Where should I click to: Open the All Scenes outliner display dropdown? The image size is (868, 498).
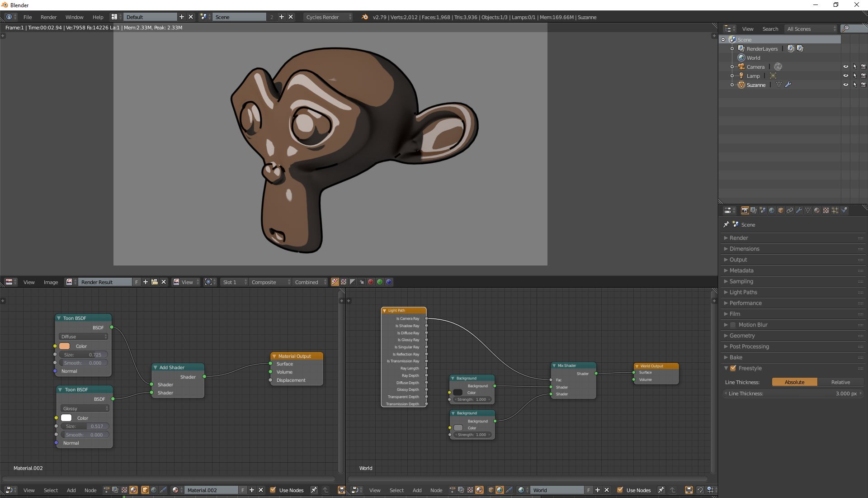pyautogui.click(x=811, y=28)
